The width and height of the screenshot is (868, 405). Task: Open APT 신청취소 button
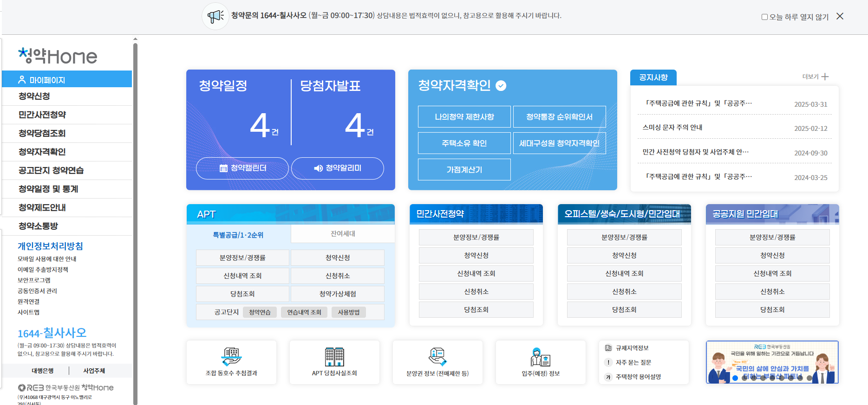tap(338, 276)
